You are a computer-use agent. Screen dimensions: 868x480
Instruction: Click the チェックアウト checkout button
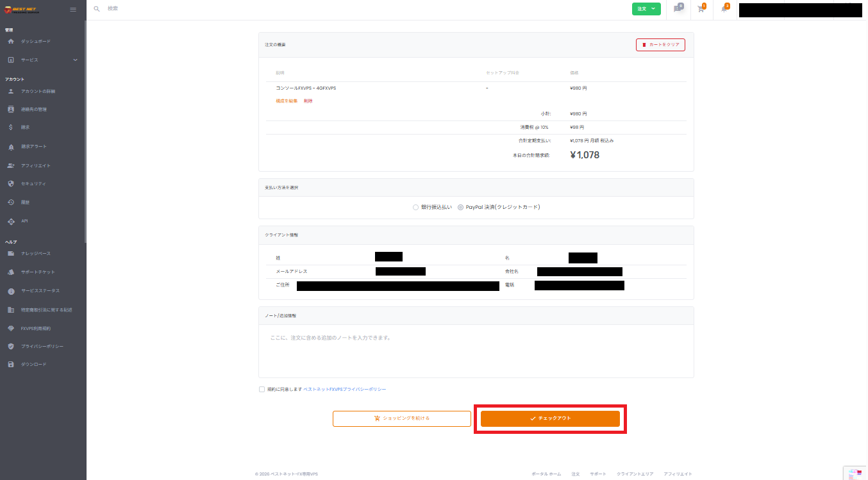point(550,418)
